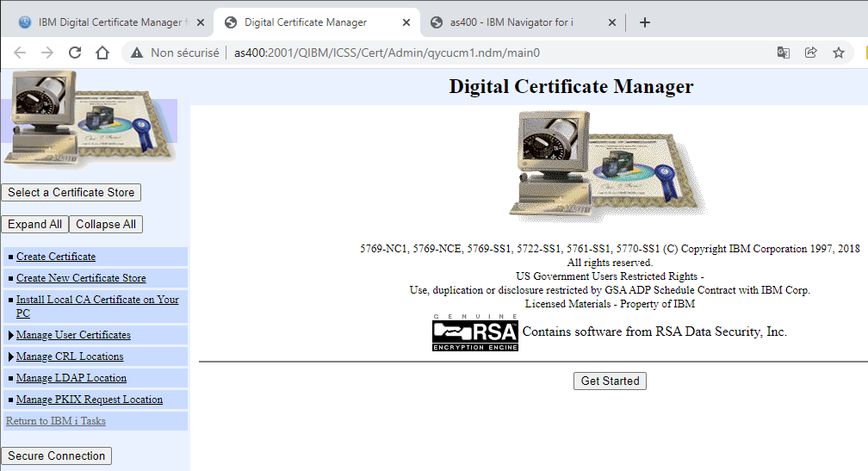This screenshot has height=471, width=868.
Task: Click Select a Certificate Store button
Action: 71,193
